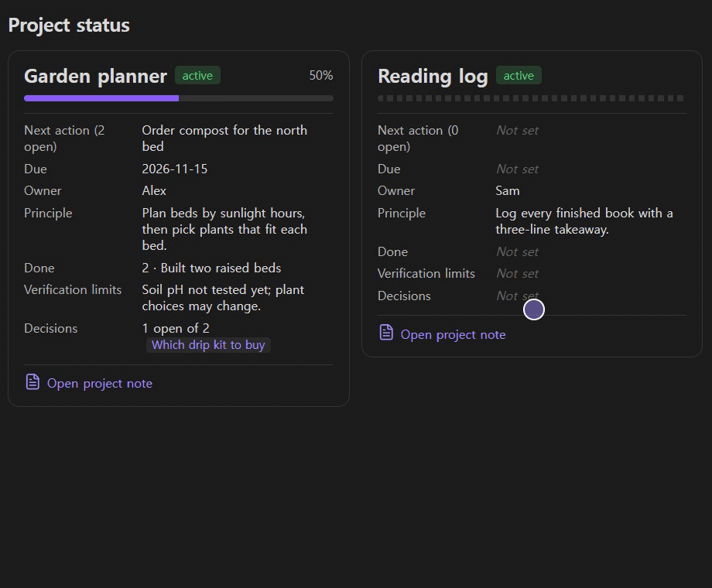Click Reading log Done 'Not set' value

[x=517, y=251]
